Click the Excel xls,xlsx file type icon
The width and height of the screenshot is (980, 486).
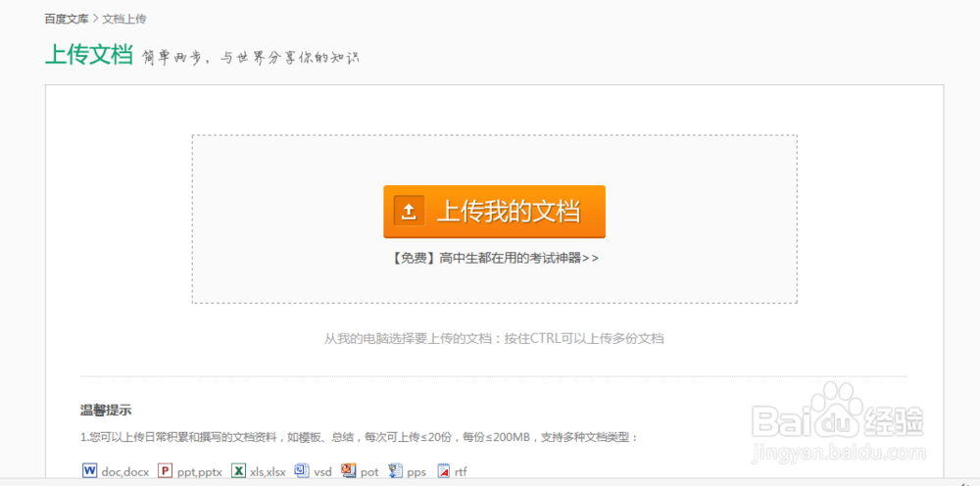pos(238,470)
